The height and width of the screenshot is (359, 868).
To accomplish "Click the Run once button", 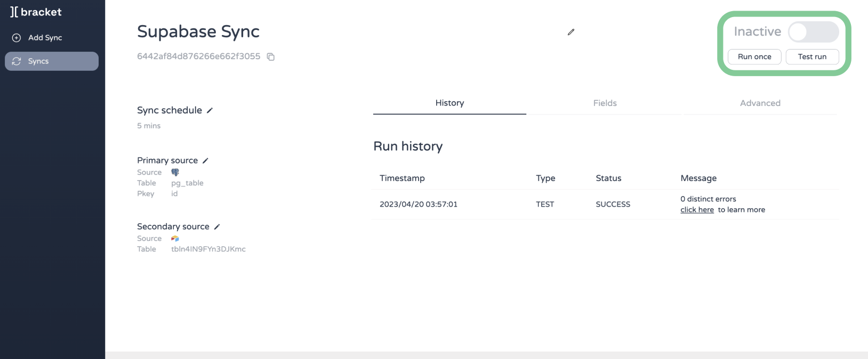I will point(754,56).
